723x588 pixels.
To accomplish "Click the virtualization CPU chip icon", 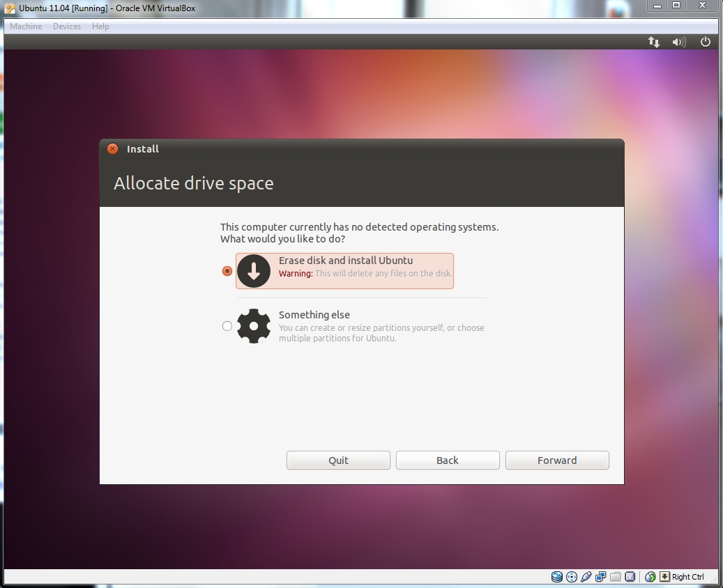I will coord(630,577).
